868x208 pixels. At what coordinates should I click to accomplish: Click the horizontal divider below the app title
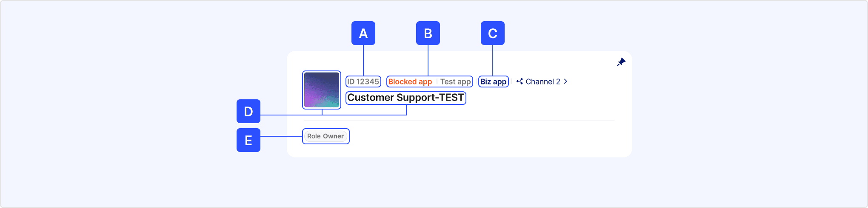pos(459,120)
